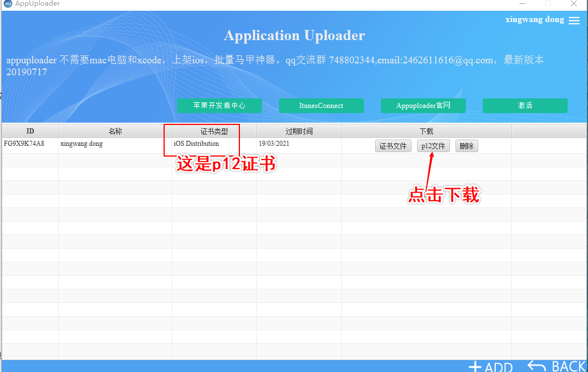588x372 pixels.
Task: Click the 激活 activation button
Action: pos(525,106)
